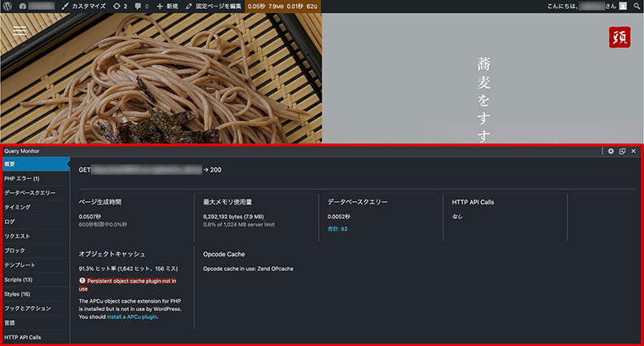644x346 pixels.
Task: Open the hamburger menu on the site
Action: (20, 31)
